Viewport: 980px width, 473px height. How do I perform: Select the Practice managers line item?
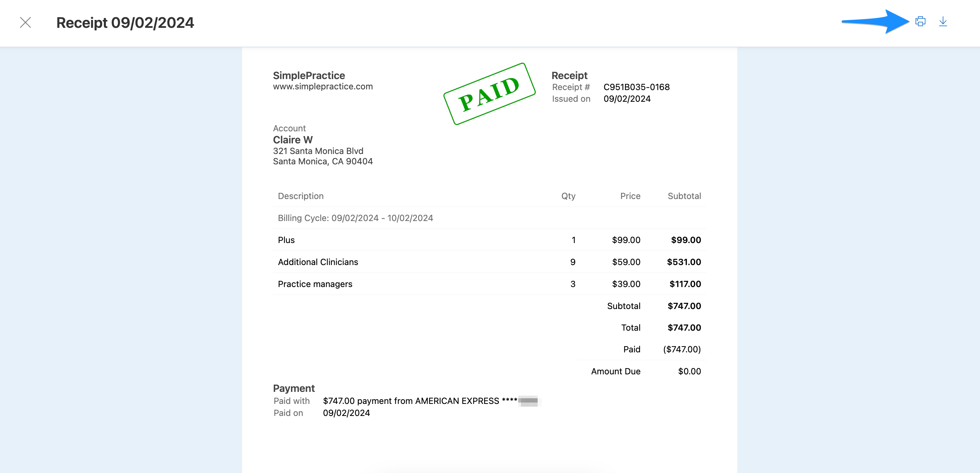315,284
